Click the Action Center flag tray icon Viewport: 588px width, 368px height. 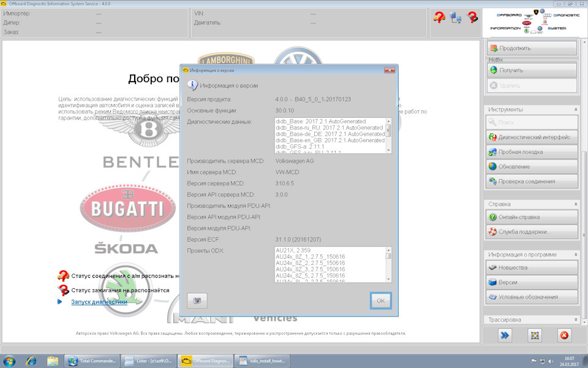pos(534,361)
